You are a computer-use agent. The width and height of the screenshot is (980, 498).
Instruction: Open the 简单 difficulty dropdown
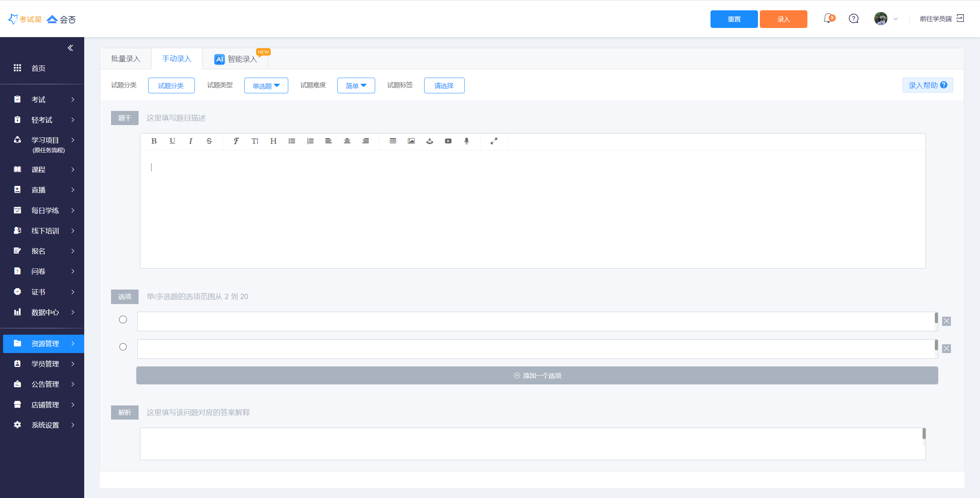(356, 86)
